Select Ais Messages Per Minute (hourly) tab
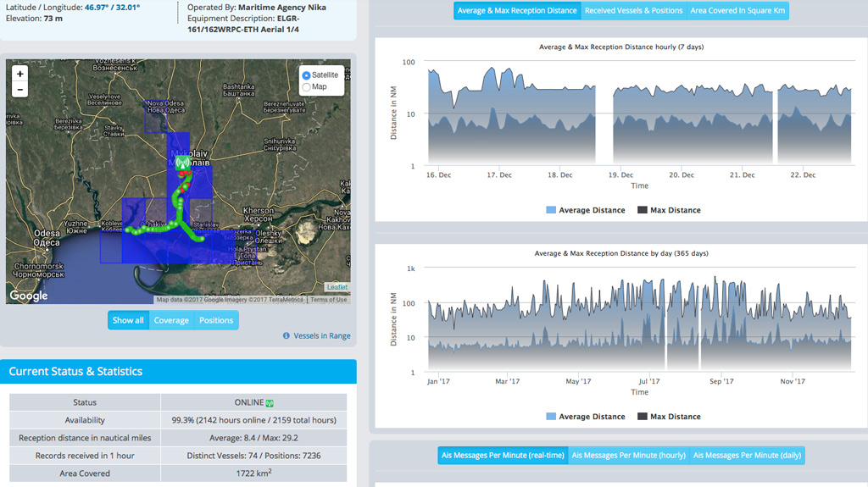Screen dimensions: 868x487 point(629,456)
